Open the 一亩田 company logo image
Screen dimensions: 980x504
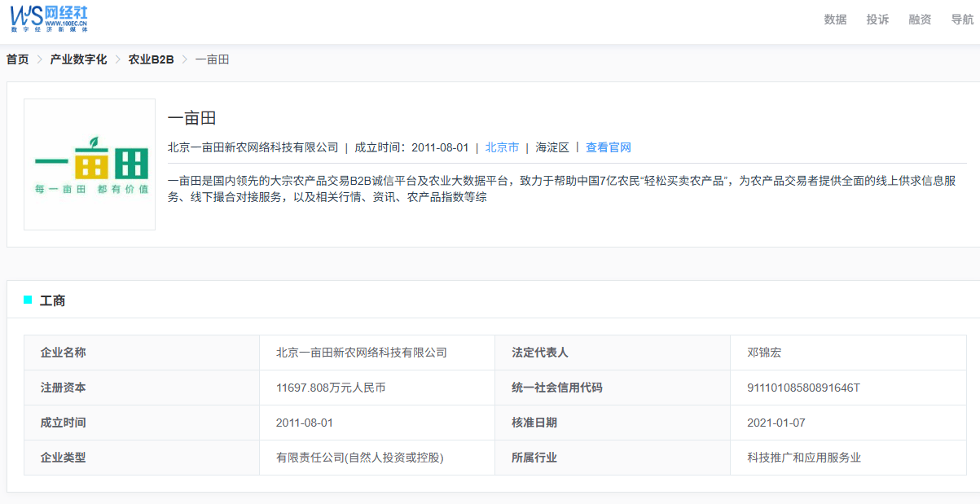coord(90,164)
